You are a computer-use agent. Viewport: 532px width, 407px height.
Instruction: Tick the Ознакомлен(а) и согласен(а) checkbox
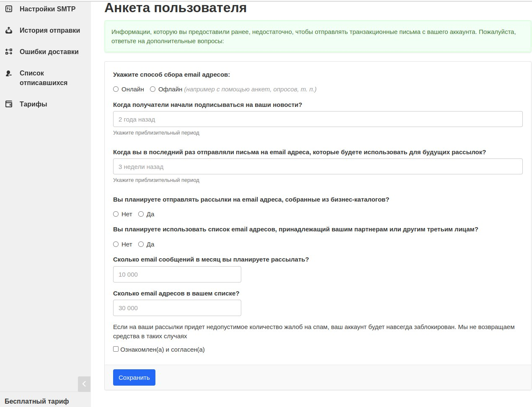tap(116, 349)
